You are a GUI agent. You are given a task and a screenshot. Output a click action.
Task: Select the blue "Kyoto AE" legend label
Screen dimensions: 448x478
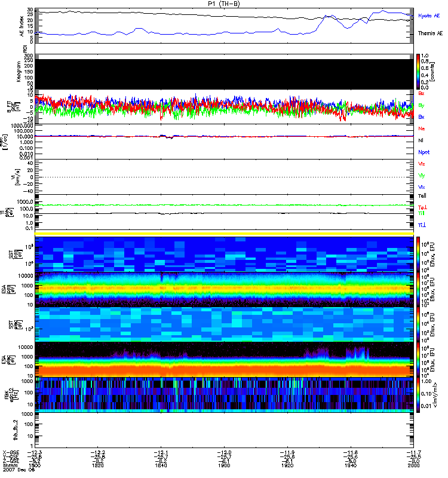pyautogui.click(x=429, y=16)
